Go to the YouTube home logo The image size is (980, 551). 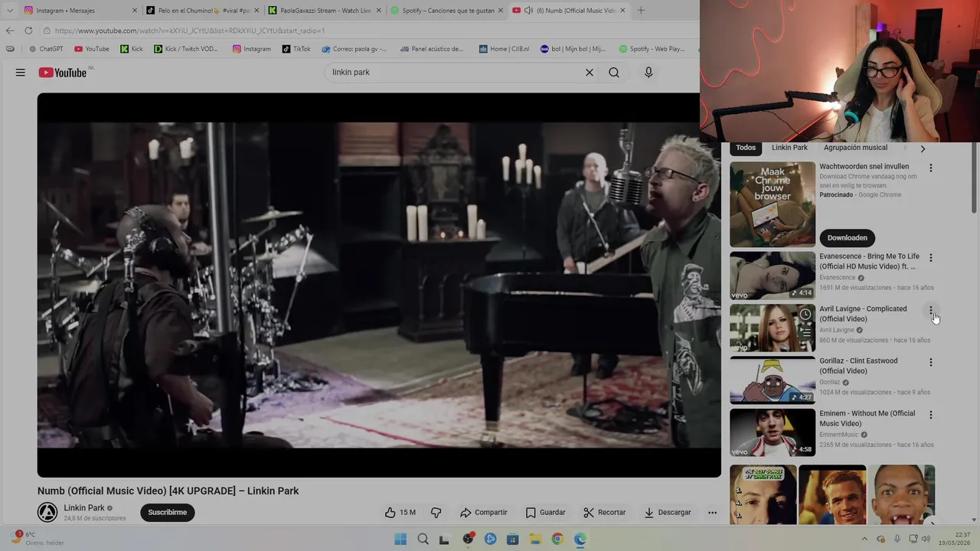pyautogui.click(x=63, y=73)
